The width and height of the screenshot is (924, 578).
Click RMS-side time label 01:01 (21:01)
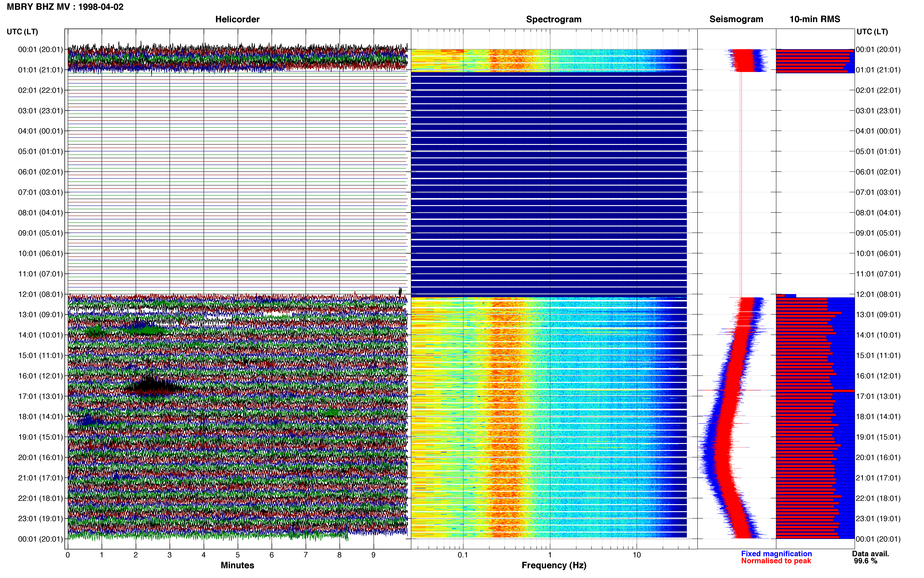point(878,70)
